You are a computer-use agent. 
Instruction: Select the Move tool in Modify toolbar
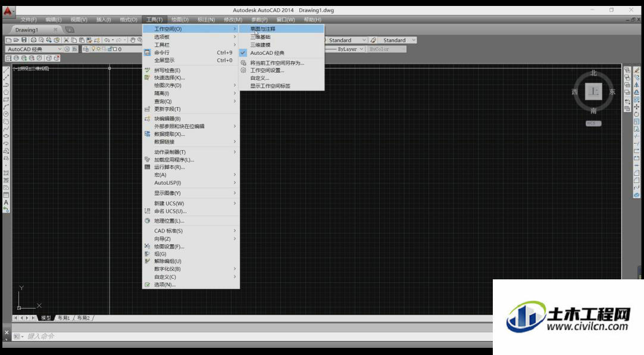pos(636,107)
